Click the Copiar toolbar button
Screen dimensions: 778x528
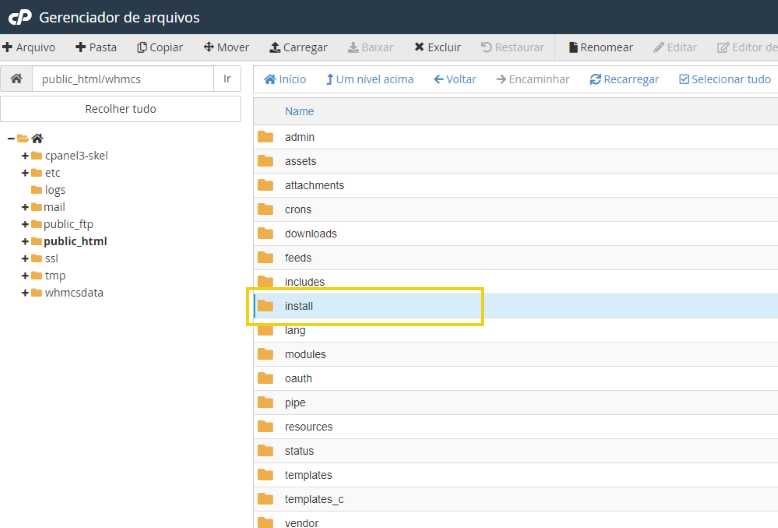[160, 47]
